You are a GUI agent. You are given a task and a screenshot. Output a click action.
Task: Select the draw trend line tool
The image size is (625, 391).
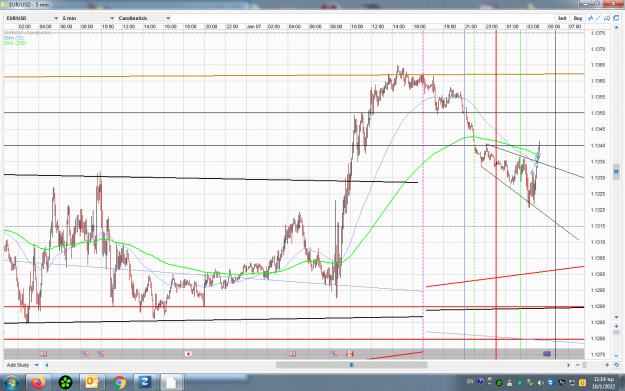(x=598, y=18)
